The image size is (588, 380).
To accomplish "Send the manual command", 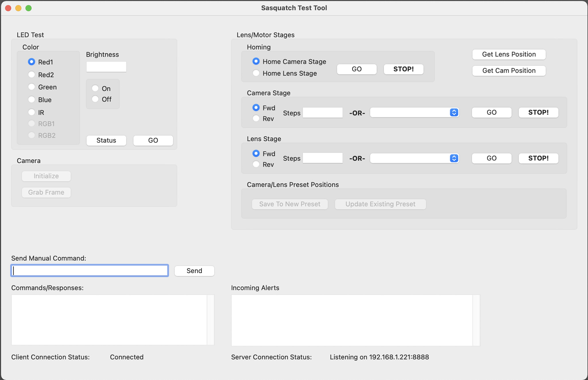I will [194, 271].
